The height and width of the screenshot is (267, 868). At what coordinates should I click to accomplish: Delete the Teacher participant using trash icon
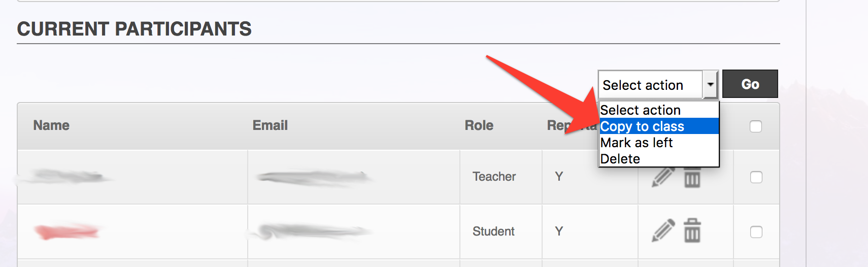coord(692,178)
